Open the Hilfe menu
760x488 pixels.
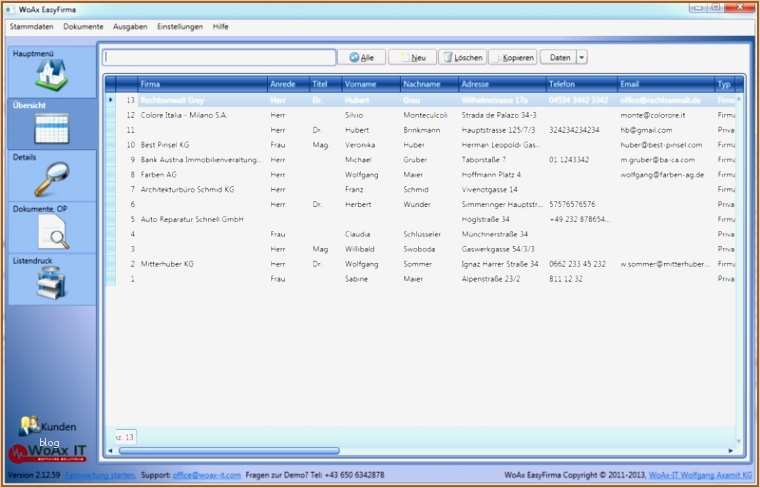221,27
